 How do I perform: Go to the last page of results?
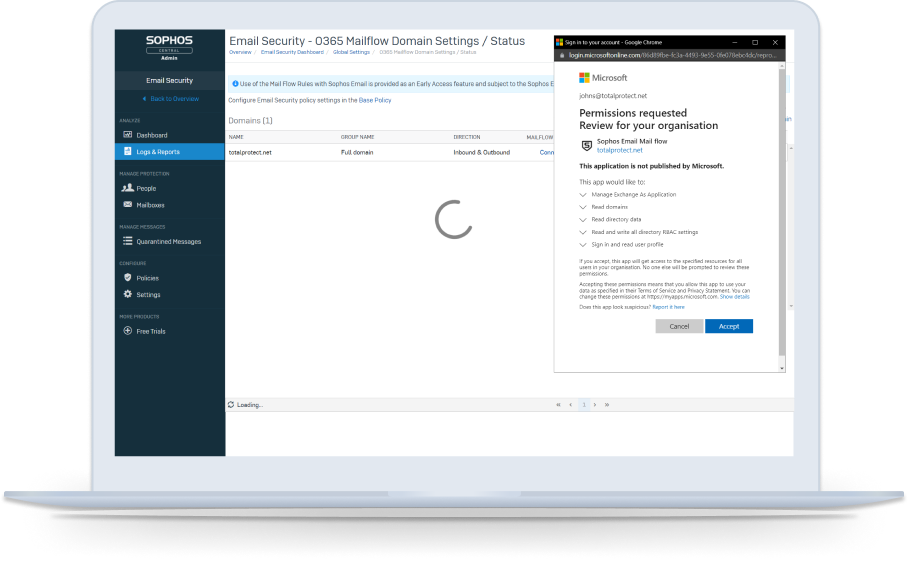[607, 405]
